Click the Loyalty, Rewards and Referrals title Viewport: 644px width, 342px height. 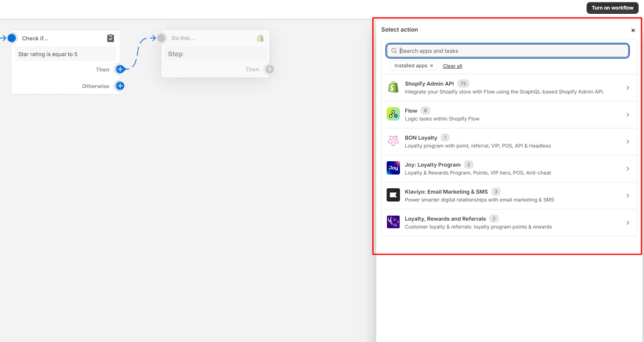[x=445, y=219]
